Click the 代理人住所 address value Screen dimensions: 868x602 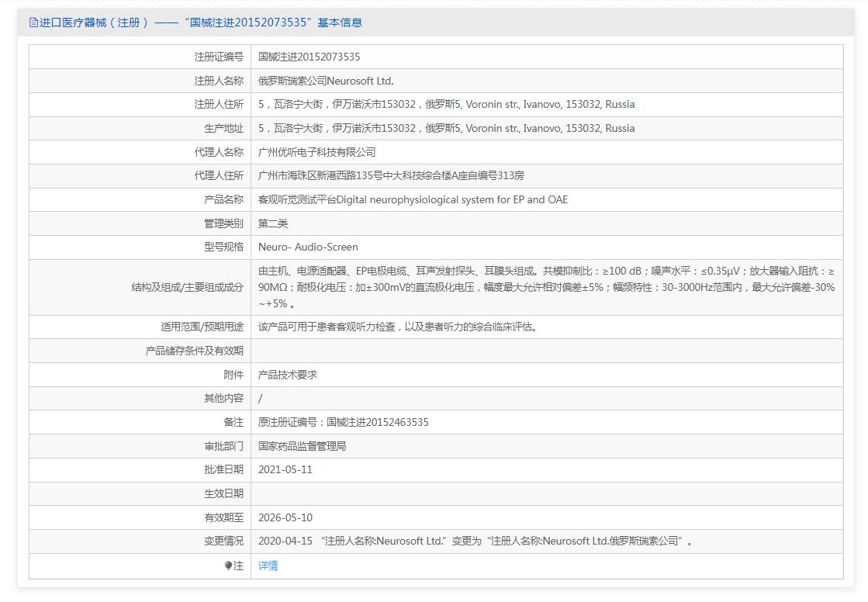tap(396, 175)
